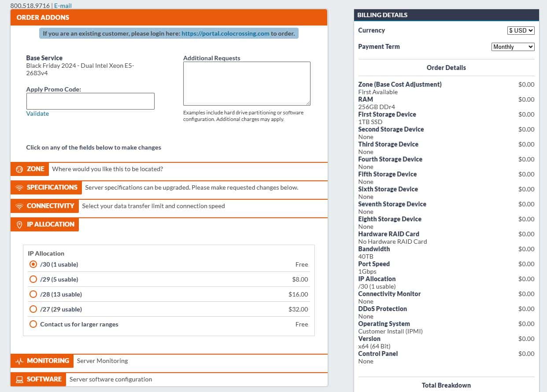Click the Apply Promo Code text field

90,101
